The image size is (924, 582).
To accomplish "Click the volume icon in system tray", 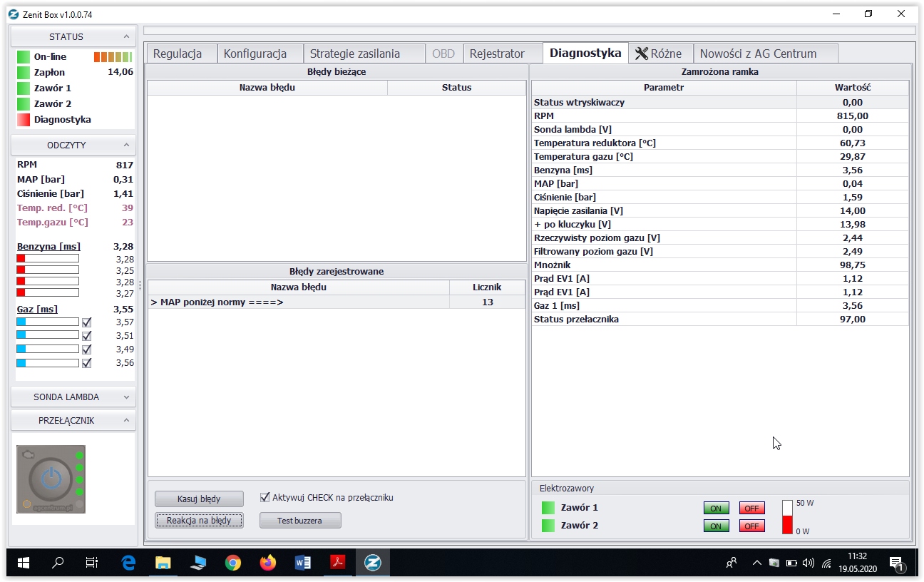I will point(808,563).
